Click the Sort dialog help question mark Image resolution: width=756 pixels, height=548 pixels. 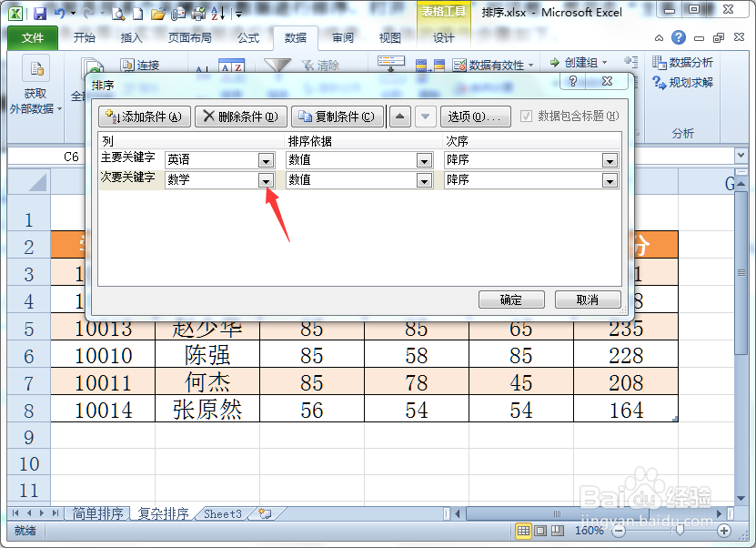573,81
